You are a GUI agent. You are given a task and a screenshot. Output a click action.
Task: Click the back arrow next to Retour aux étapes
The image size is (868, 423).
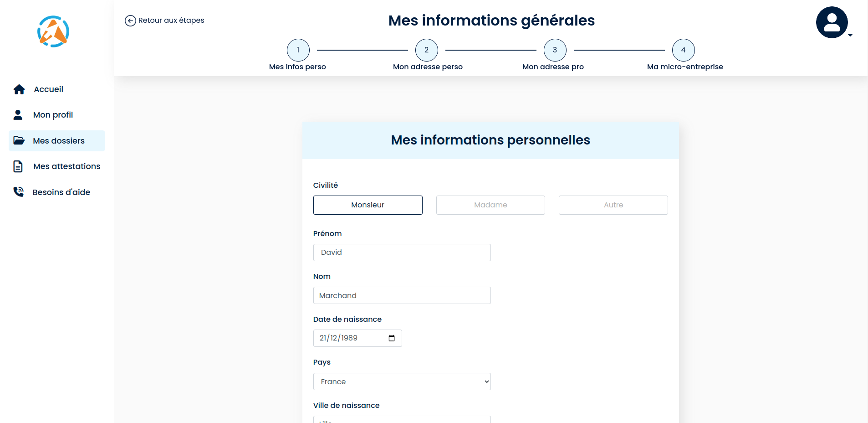tap(130, 21)
